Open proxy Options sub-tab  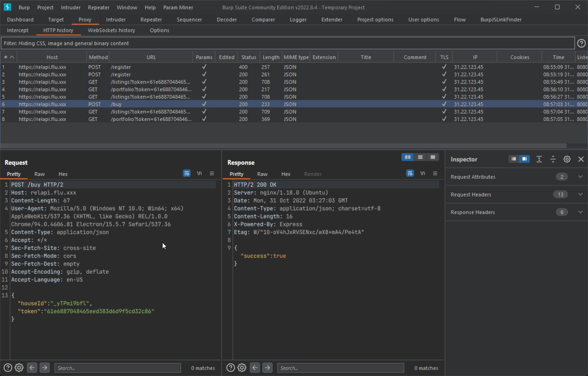coord(159,31)
